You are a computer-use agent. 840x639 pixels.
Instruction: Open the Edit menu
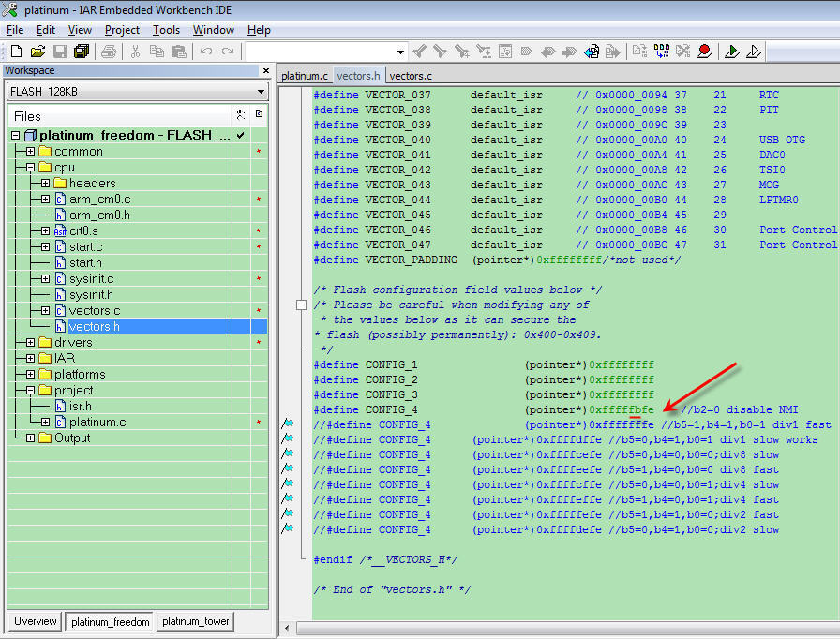[46, 30]
